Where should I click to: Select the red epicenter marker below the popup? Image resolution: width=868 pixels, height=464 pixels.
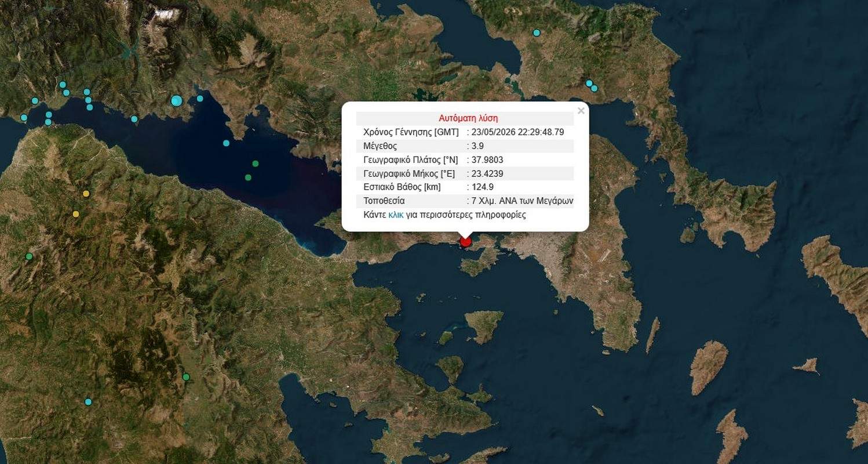[x=465, y=241]
